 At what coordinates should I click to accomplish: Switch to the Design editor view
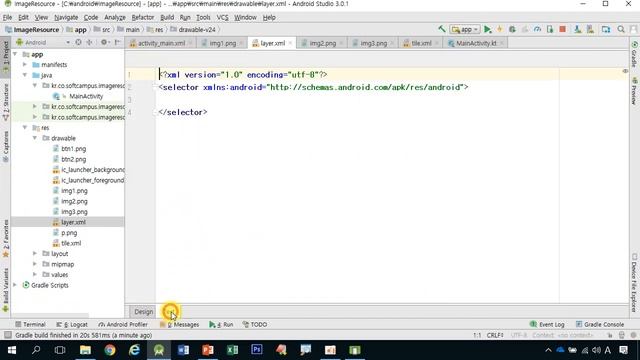[144, 312]
